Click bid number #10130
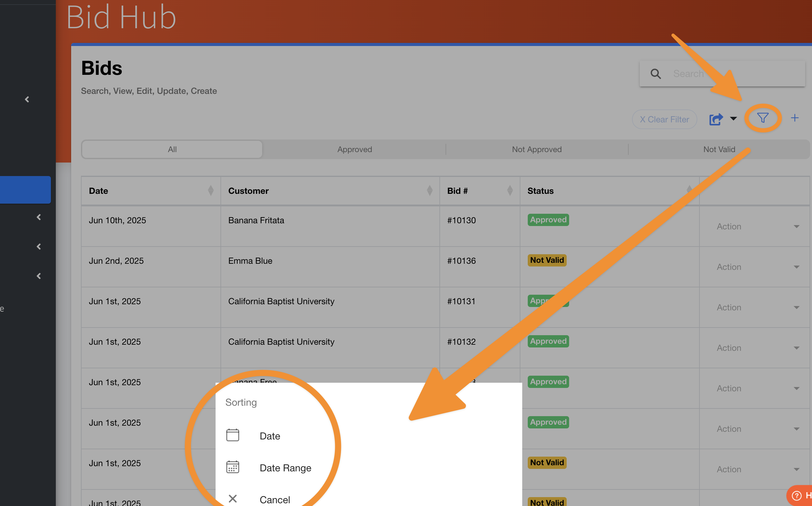The width and height of the screenshot is (812, 506). (x=462, y=220)
